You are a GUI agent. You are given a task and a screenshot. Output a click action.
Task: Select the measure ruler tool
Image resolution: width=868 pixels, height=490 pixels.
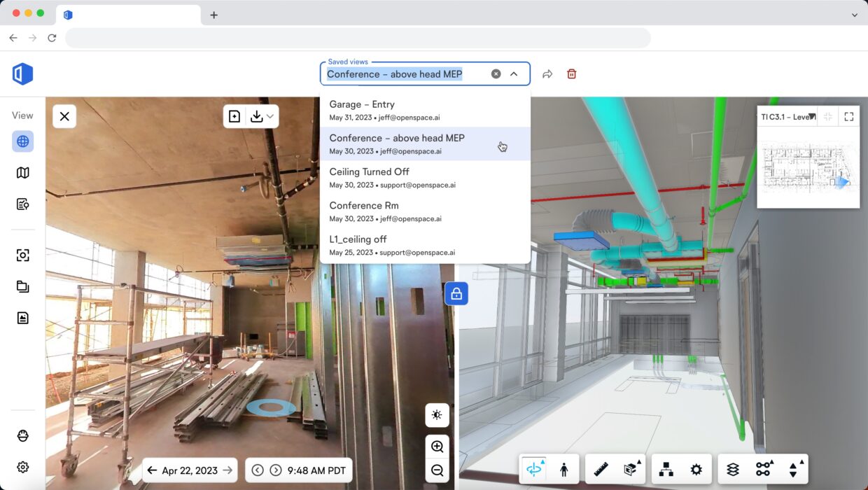point(599,469)
